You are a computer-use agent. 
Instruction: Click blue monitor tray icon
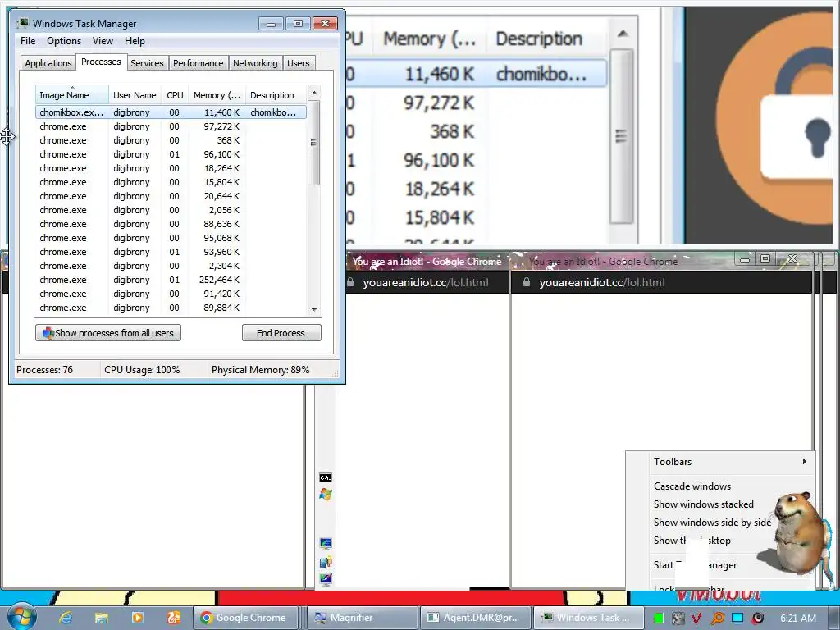[737, 618]
